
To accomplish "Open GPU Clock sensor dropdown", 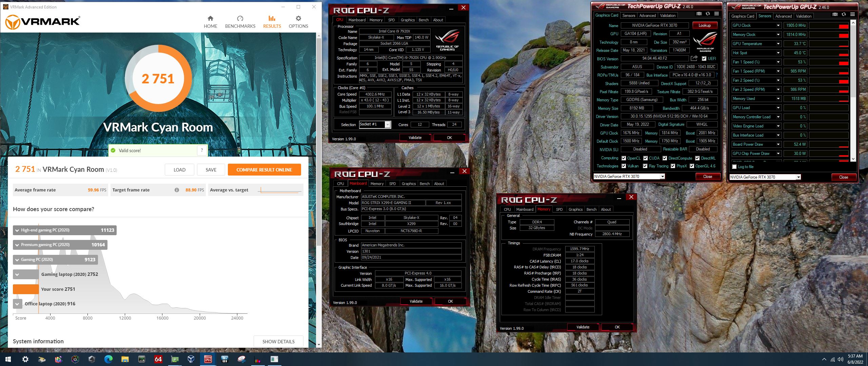I will coord(778,25).
